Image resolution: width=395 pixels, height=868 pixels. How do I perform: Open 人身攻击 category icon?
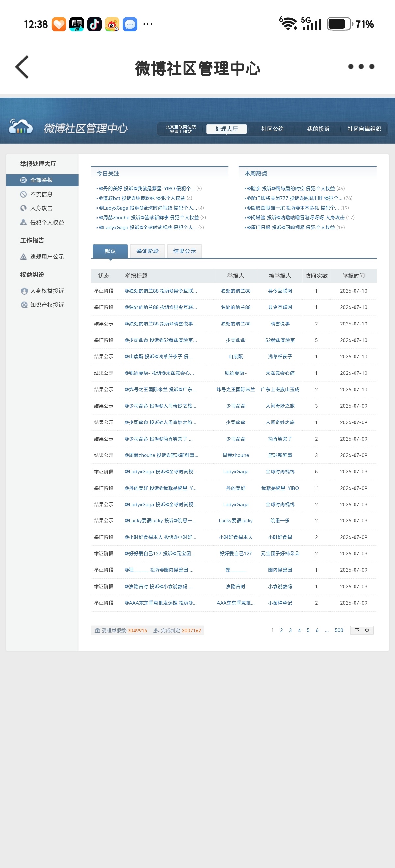[x=23, y=208]
